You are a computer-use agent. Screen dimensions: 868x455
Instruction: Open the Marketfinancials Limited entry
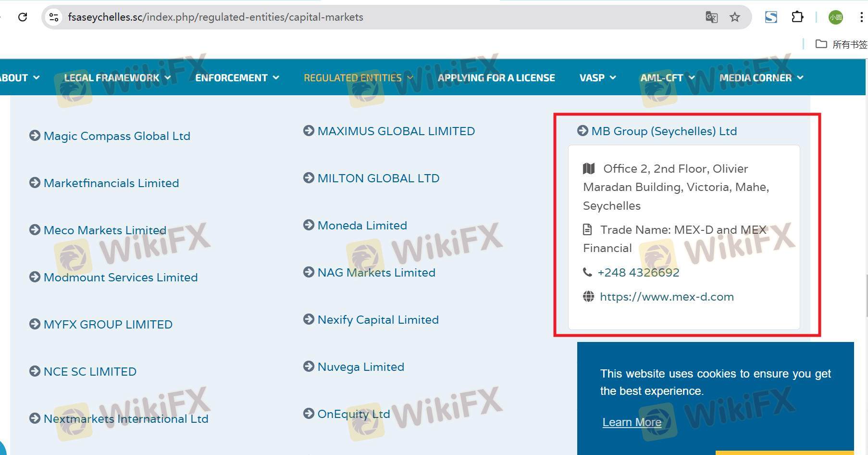click(x=111, y=183)
